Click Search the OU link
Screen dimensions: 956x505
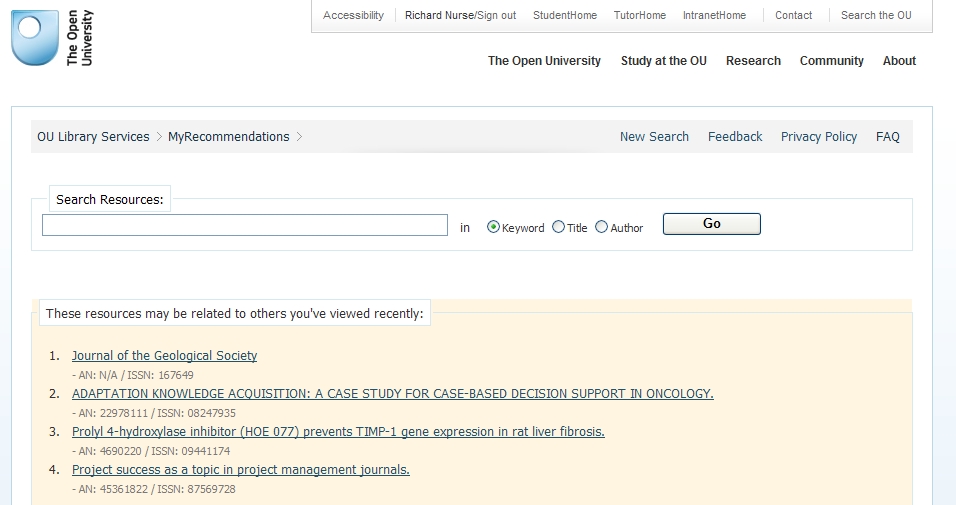[876, 15]
